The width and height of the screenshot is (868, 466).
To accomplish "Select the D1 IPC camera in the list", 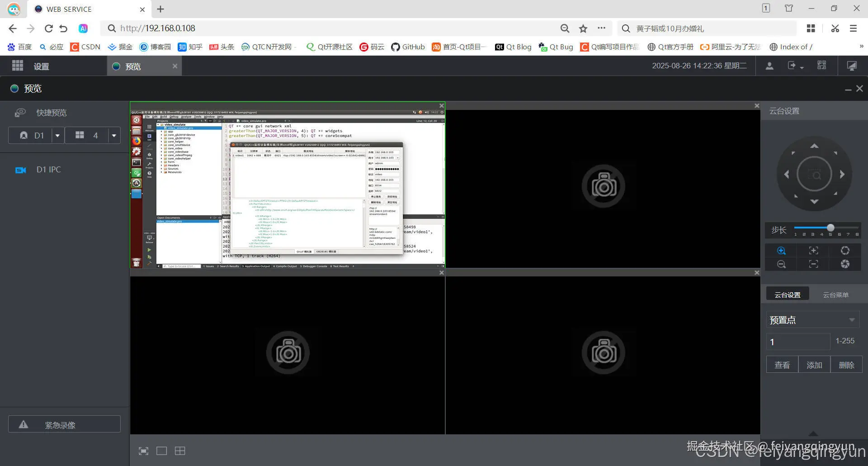I will [x=48, y=170].
